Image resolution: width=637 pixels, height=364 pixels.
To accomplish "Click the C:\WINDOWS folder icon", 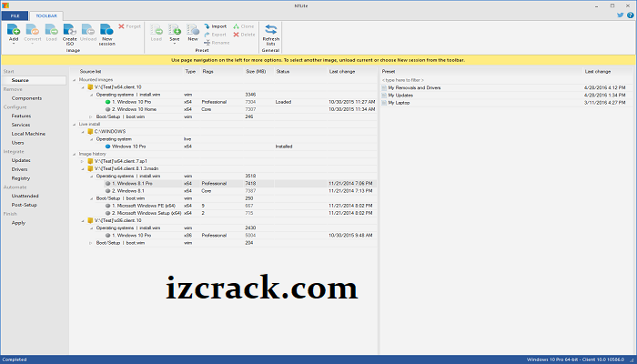I will click(x=91, y=132).
